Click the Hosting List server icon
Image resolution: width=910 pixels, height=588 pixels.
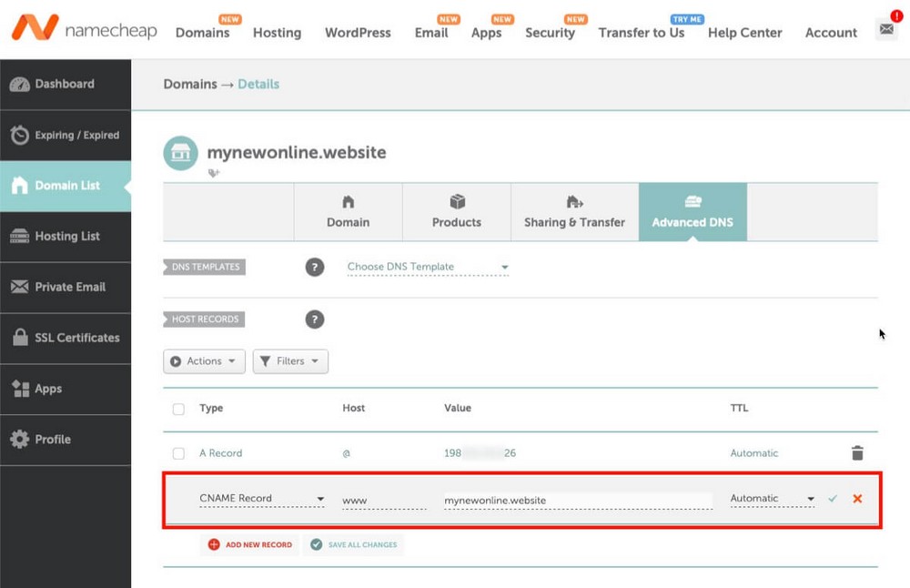coord(19,236)
